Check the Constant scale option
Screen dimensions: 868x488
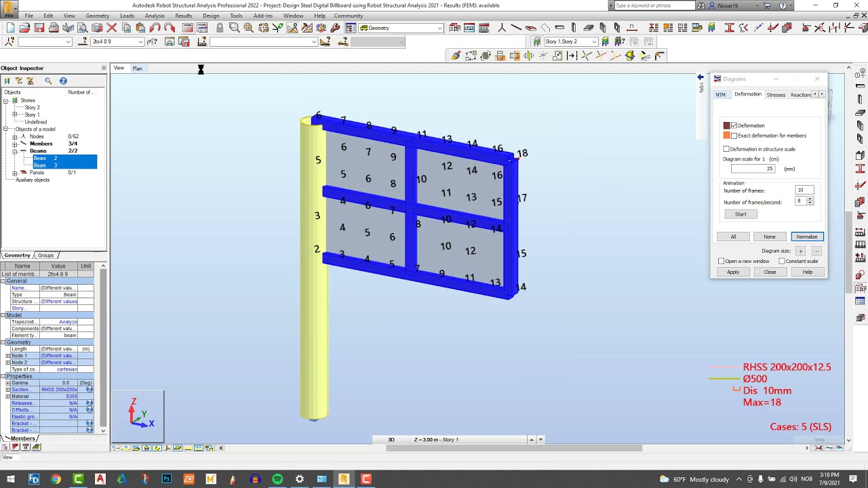coord(782,261)
